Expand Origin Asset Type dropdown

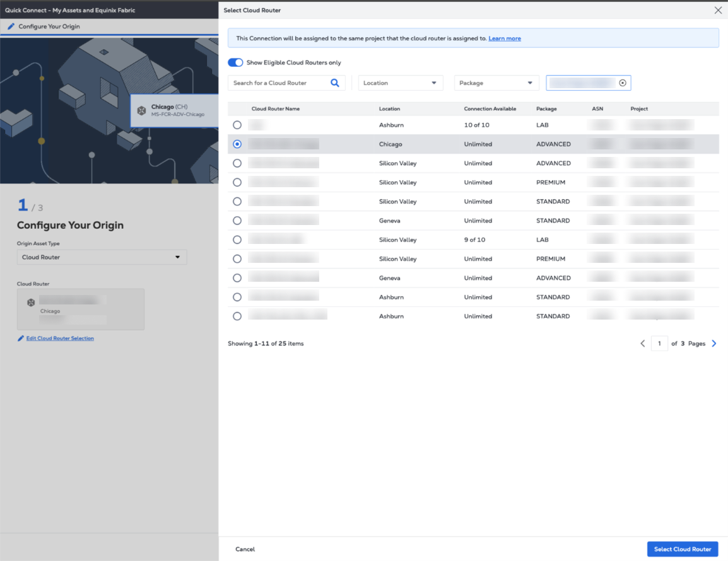tap(102, 257)
